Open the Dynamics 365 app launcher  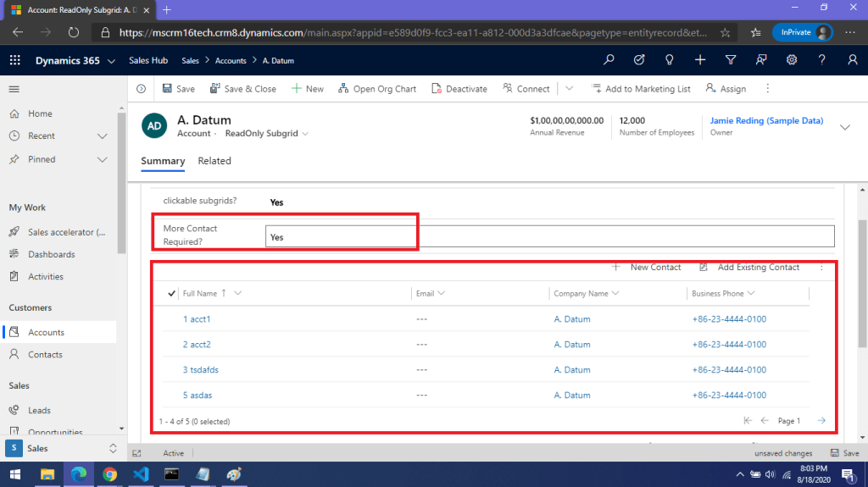pyautogui.click(x=14, y=60)
